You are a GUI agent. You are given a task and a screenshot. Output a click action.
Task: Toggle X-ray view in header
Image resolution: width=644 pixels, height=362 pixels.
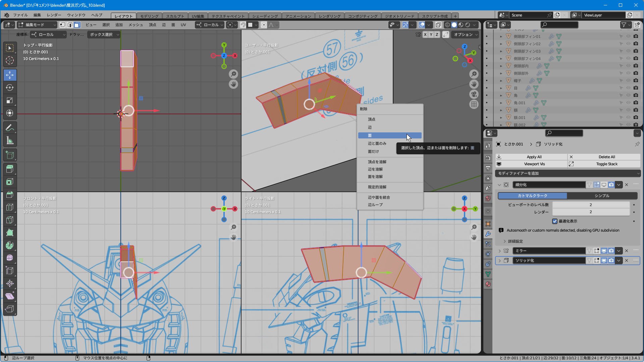[x=438, y=25]
